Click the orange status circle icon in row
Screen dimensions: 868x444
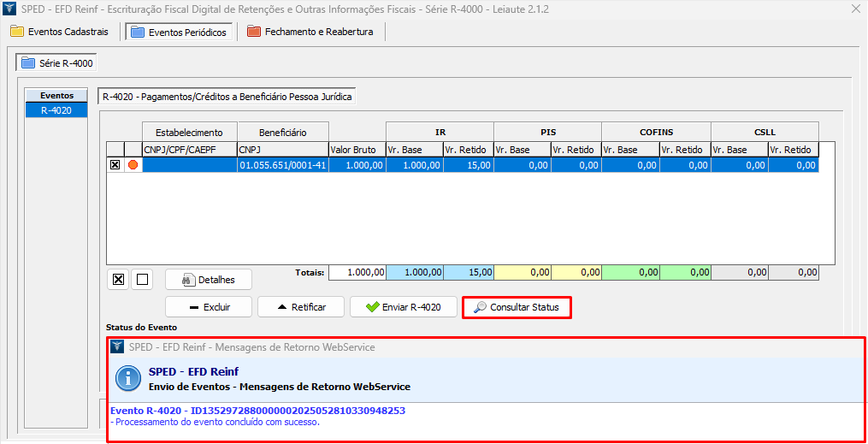[x=133, y=165]
